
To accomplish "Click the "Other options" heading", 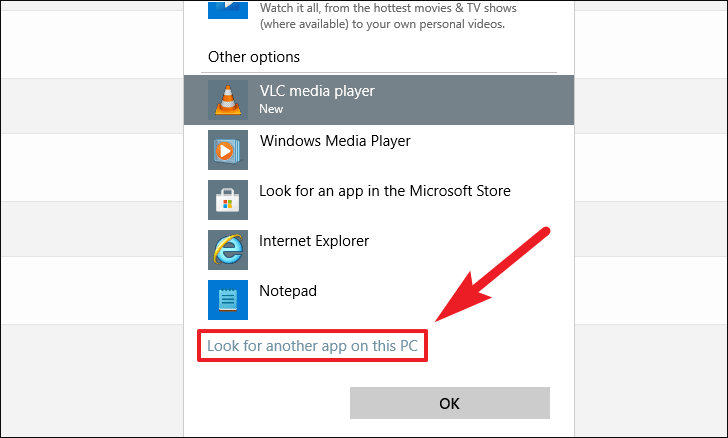I will (254, 57).
